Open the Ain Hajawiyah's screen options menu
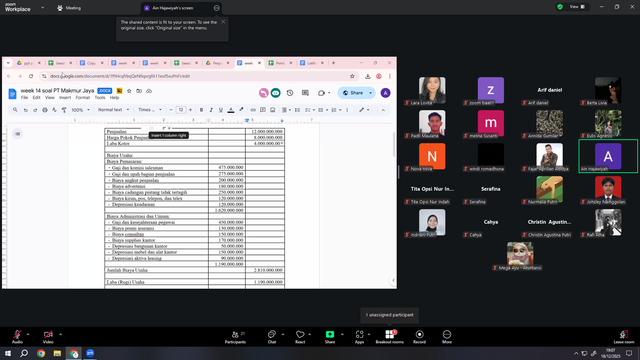The height and width of the screenshot is (360, 640). click(216, 8)
